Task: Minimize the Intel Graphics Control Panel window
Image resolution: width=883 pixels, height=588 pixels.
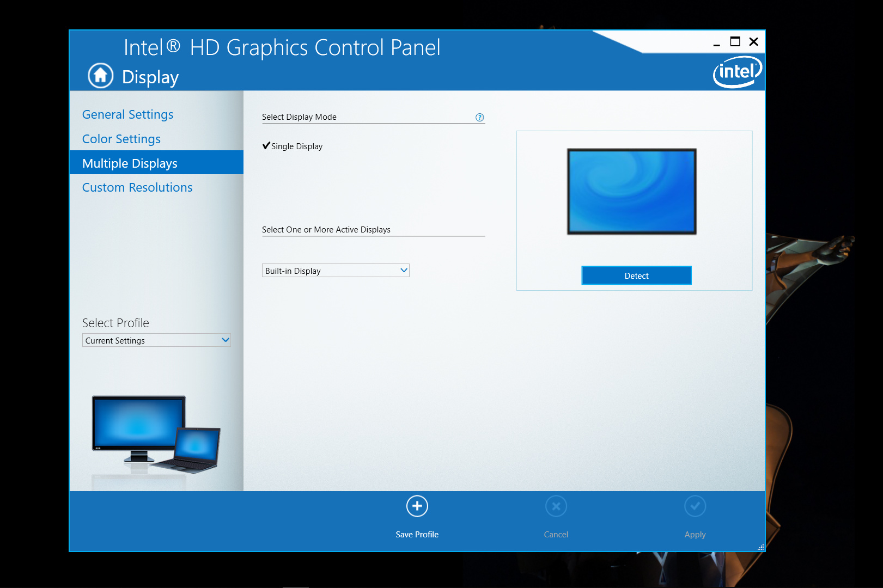Action: [717, 42]
